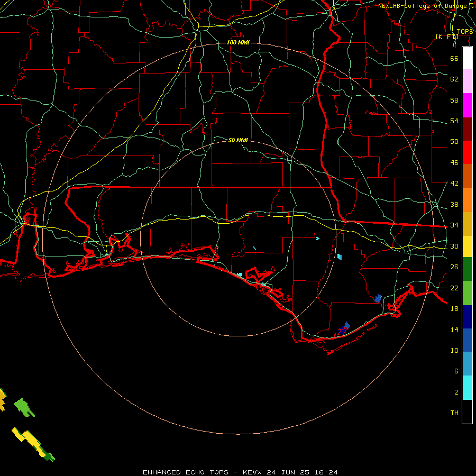Screen dimensions: 476x476
Task: Click the legend value 26
Action: [454, 267]
